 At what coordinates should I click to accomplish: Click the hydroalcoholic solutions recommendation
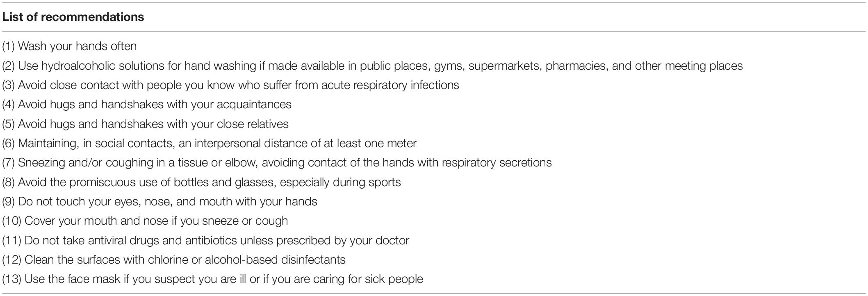click(x=372, y=66)
